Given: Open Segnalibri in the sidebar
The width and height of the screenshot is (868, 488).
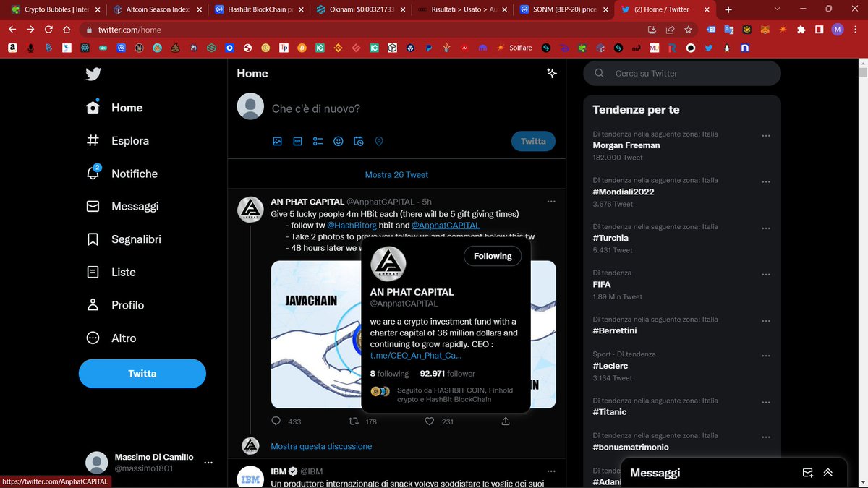Looking at the screenshot, I should tap(124, 239).
